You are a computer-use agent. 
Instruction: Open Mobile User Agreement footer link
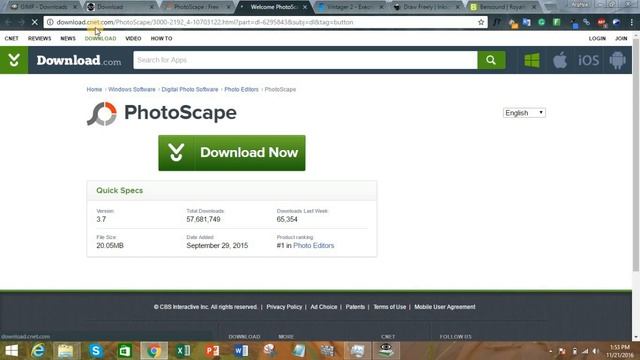point(445,307)
